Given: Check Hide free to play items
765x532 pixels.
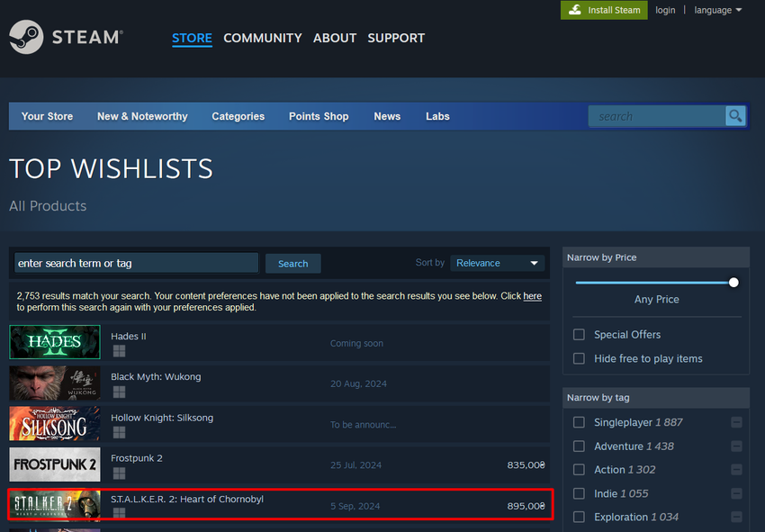Looking at the screenshot, I should [579, 358].
